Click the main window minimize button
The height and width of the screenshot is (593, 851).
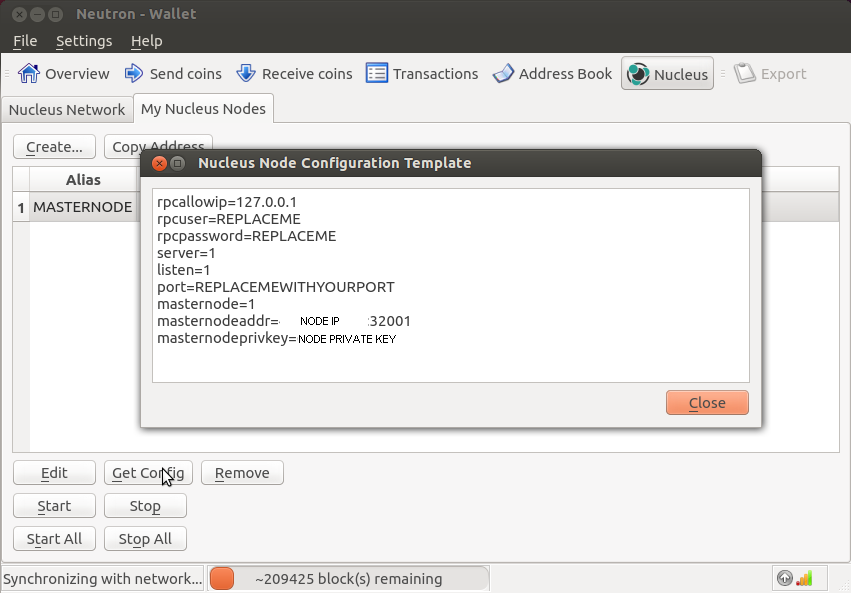[x=37, y=14]
